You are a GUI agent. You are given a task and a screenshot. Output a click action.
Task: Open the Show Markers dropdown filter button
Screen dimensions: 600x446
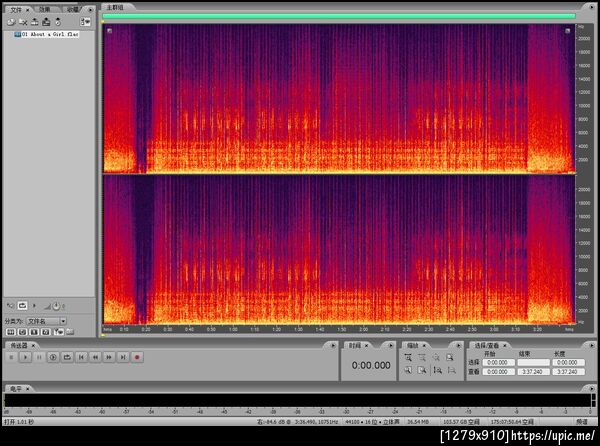(x=58, y=332)
